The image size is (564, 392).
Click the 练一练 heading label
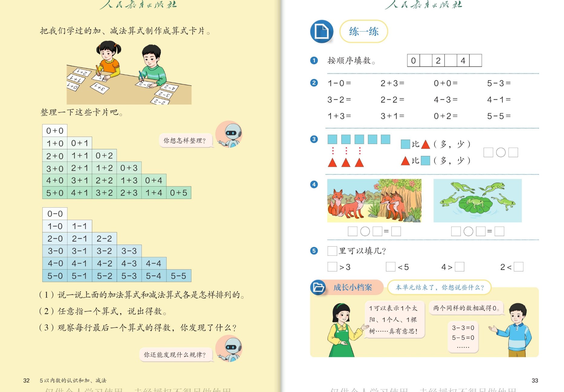coord(364,31)
